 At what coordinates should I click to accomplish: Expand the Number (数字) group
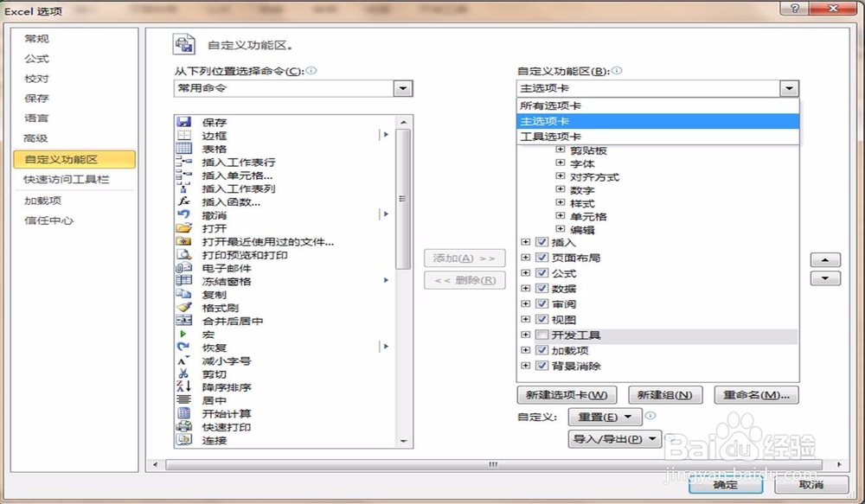tap(560, 189)
